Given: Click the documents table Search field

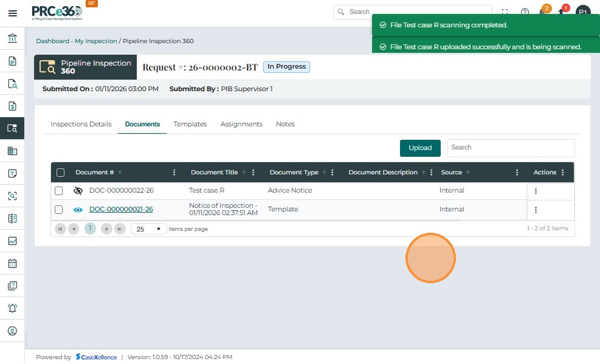Looking at the screenshot, I should tap(511, 148).
